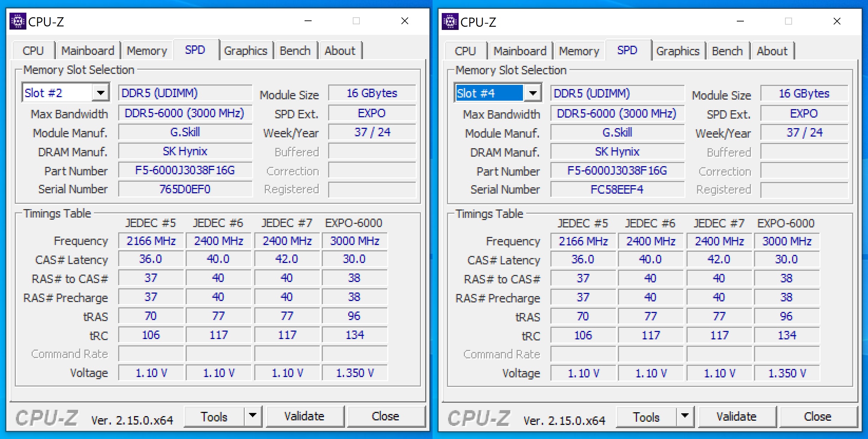Click JEDEC #7 CAS latency 42.0 in right window
The height and width of the screenshot is (439, 868).
coord(719,259)
